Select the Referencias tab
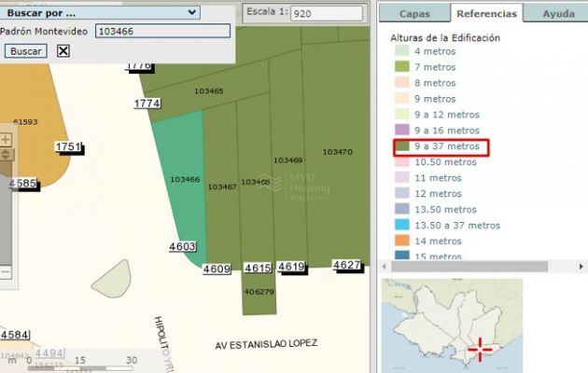The width and height of the screenshot is (588, 373). (485, 14)
